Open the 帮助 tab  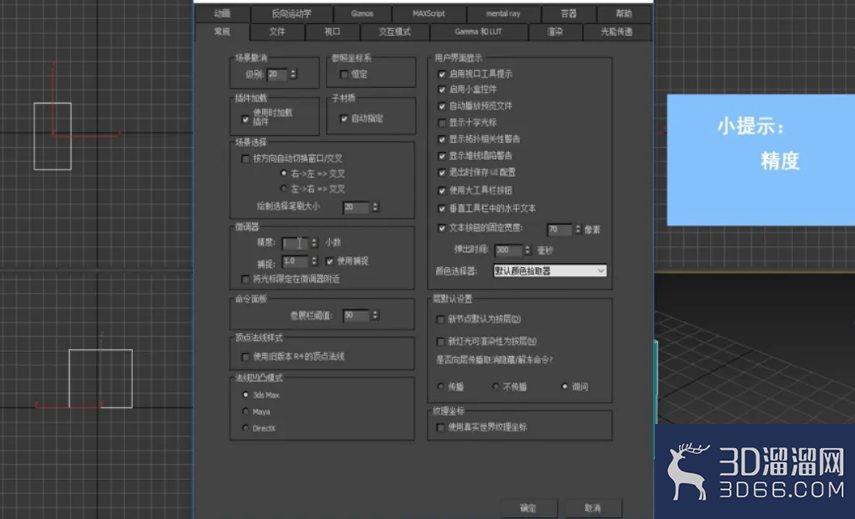tap(624, 14)
